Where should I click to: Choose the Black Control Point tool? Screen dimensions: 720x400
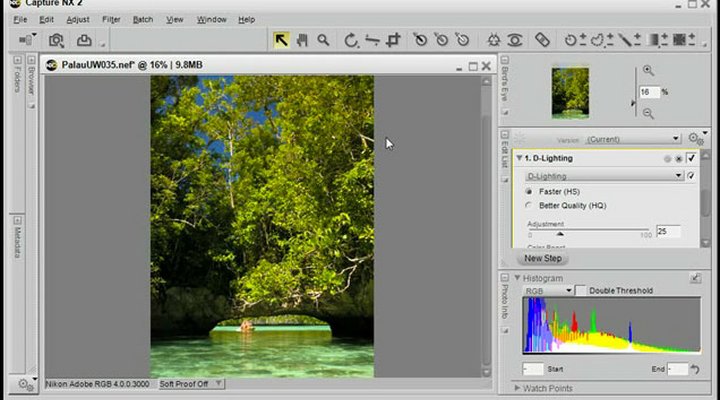(x=420, y=40)
